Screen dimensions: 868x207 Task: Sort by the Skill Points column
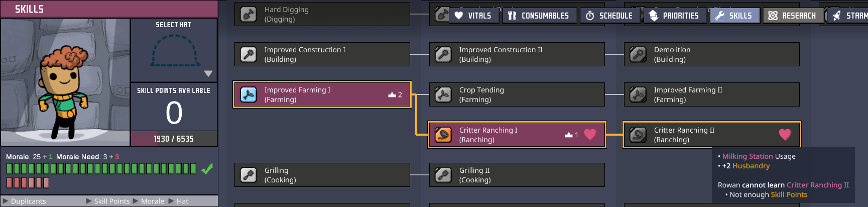coord(111,201)
